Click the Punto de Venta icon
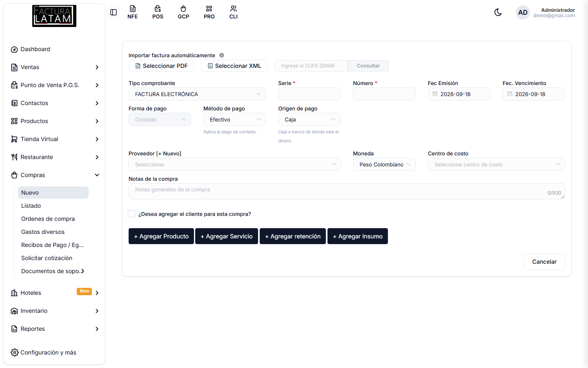Screen dimensions: 588x368 pos(14,85)
